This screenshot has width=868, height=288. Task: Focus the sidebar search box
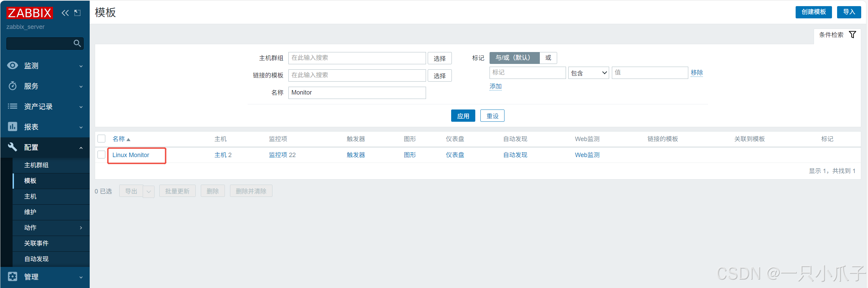click(x=45, y=44)
